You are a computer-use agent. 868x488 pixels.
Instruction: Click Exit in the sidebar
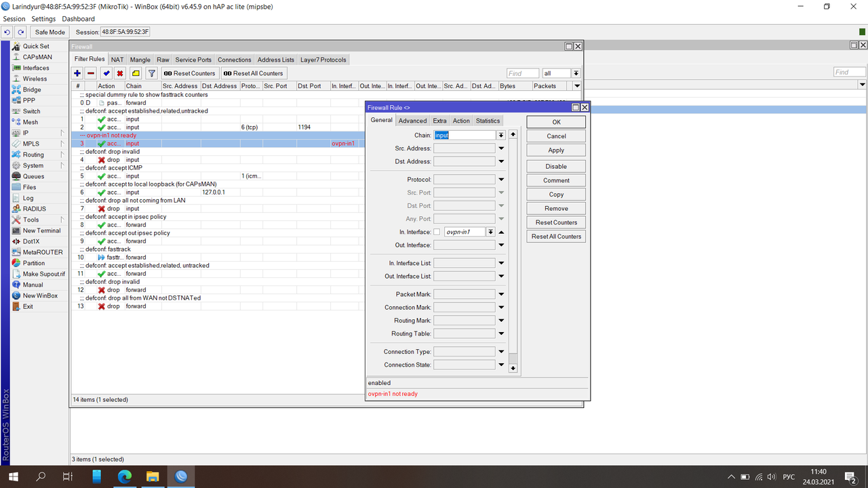click(x=28, y=306)
